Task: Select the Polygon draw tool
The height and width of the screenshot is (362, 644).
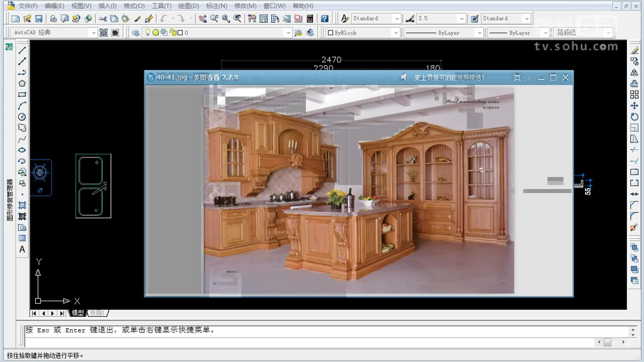Action: click(22, 83)
